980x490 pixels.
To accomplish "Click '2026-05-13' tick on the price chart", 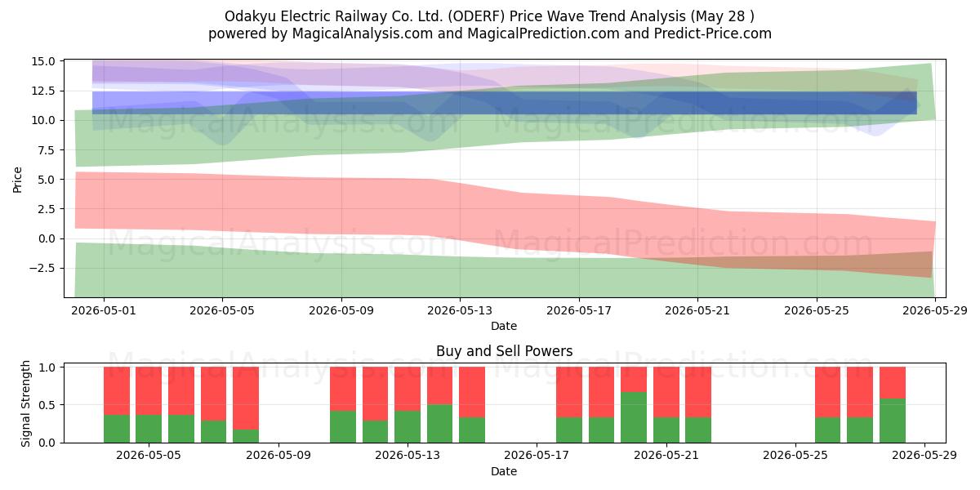I will [x=460, y=310].
